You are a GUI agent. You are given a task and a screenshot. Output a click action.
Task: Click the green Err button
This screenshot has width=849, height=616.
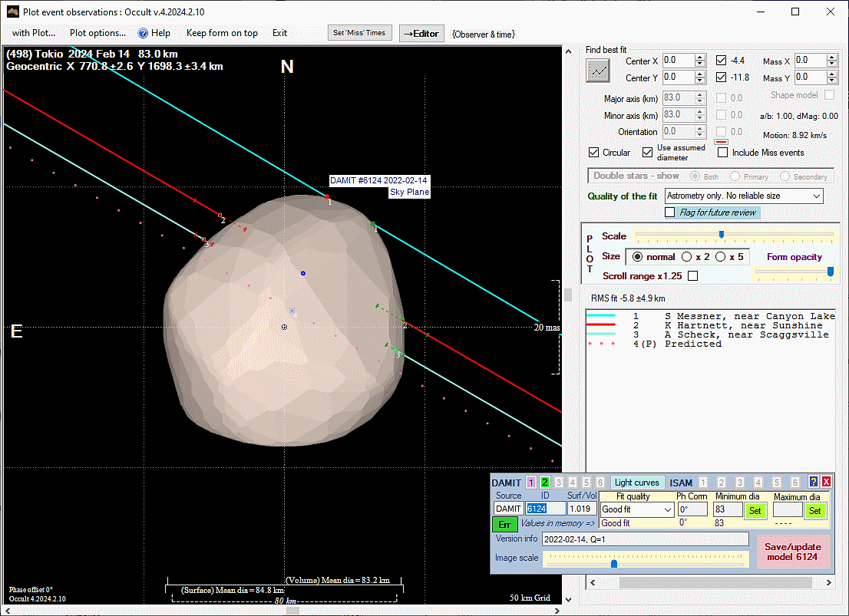[504, 524]
